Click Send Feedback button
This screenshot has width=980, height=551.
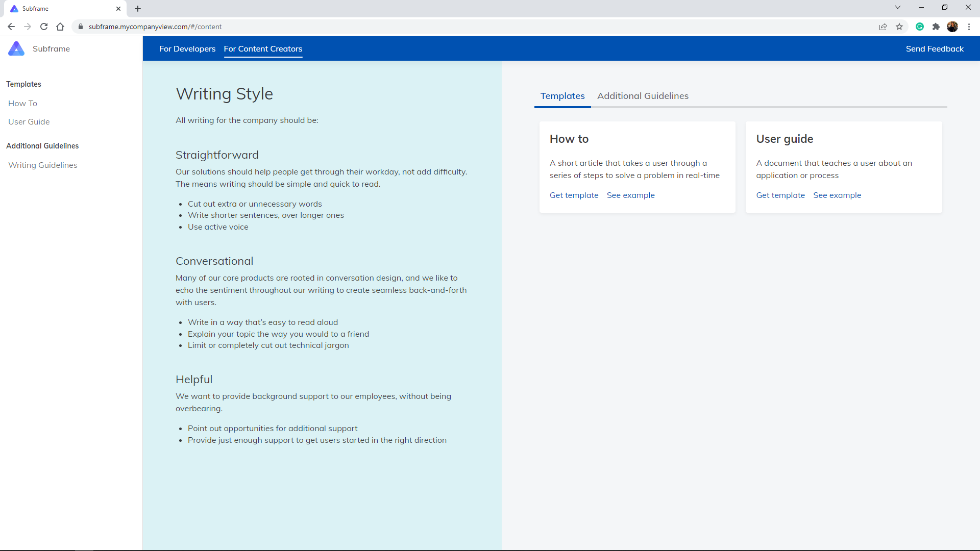tap(935, 49)
